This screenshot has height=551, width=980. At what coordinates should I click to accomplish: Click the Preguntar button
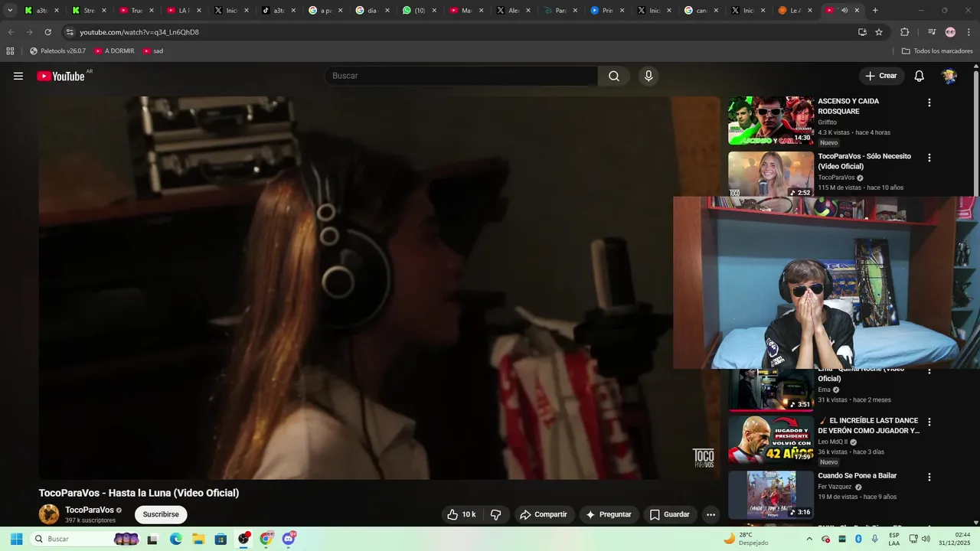609,514
